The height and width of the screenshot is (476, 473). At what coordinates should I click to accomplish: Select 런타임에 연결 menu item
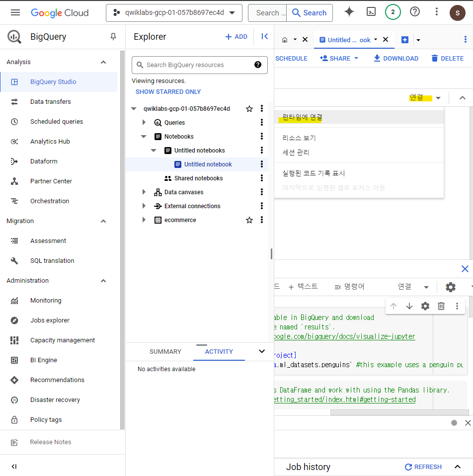pos(359,117)
